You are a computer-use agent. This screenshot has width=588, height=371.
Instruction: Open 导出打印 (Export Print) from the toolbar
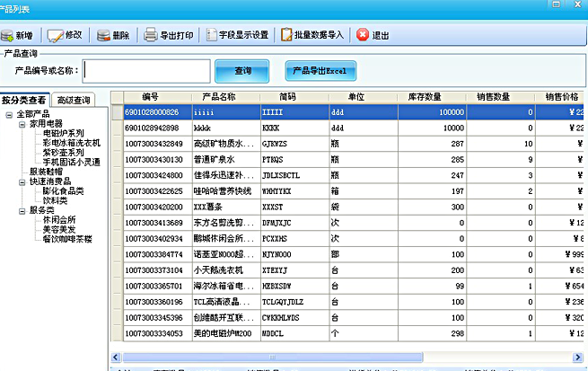pyautogui.click(x=168, y=35)
